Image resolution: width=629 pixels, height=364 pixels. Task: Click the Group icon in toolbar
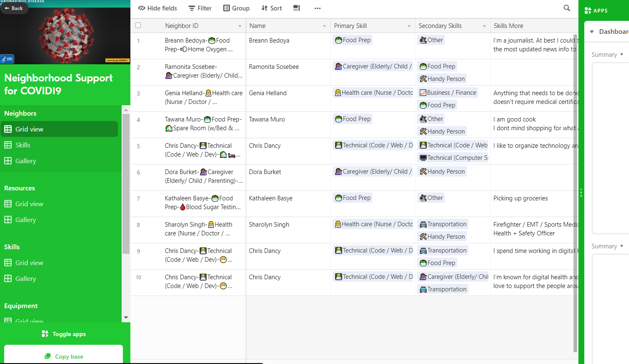227,8
